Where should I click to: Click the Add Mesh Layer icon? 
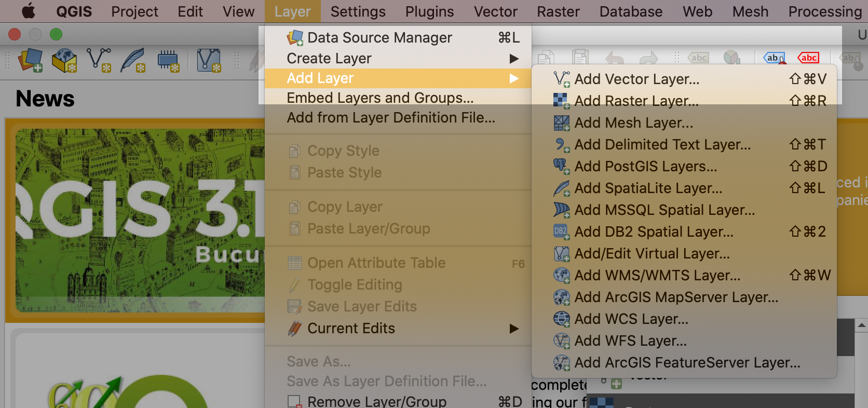coord(562,123)
